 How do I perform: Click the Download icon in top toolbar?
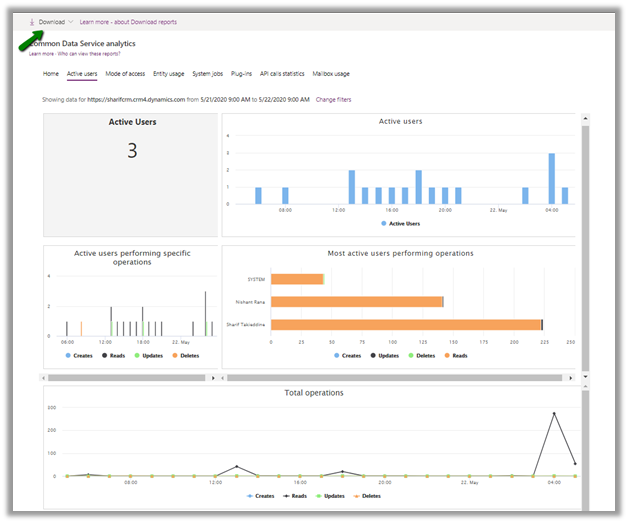pyautogui.click(x=32, y=22)
